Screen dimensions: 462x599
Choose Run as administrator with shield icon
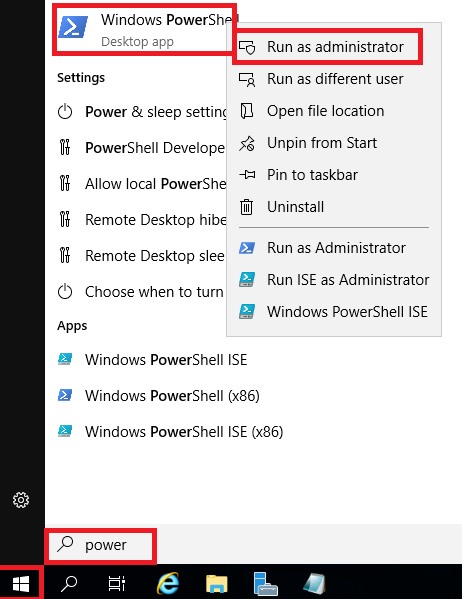[x=328, y=47]
